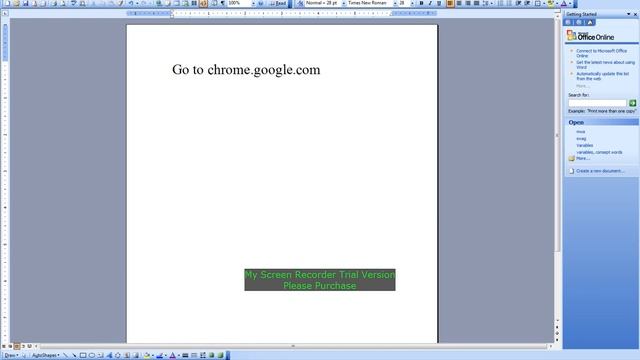Open the 3-D Style options
The height and width of the screenshot is (360, 640).
(220, 356)
